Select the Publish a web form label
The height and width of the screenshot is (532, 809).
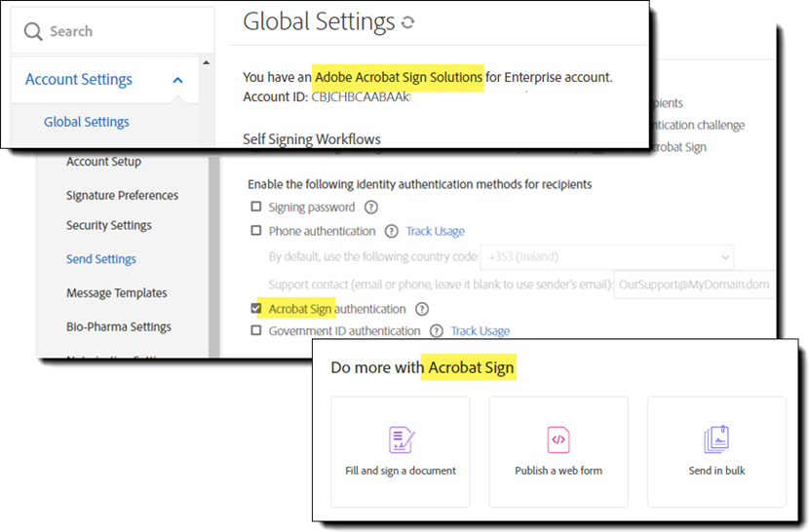(x=559, y=471)
